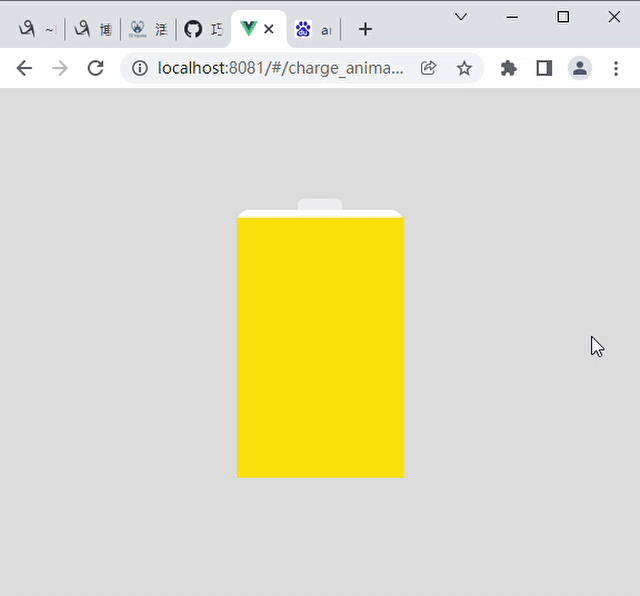This screenshot has height=596, width=640.
Task: Switch to the Baidu paw tab
Action: click(313, 29)
